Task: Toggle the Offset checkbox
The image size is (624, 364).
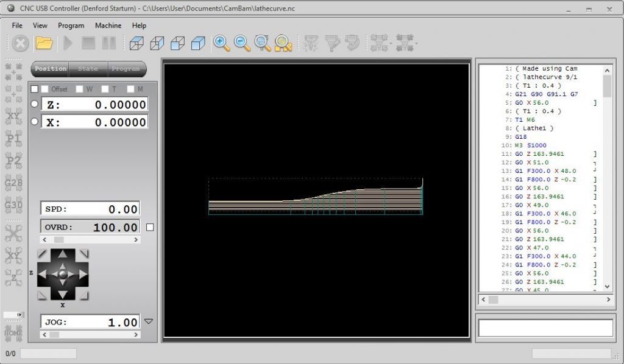Action: pyautogui.click(x=44, y=89)
